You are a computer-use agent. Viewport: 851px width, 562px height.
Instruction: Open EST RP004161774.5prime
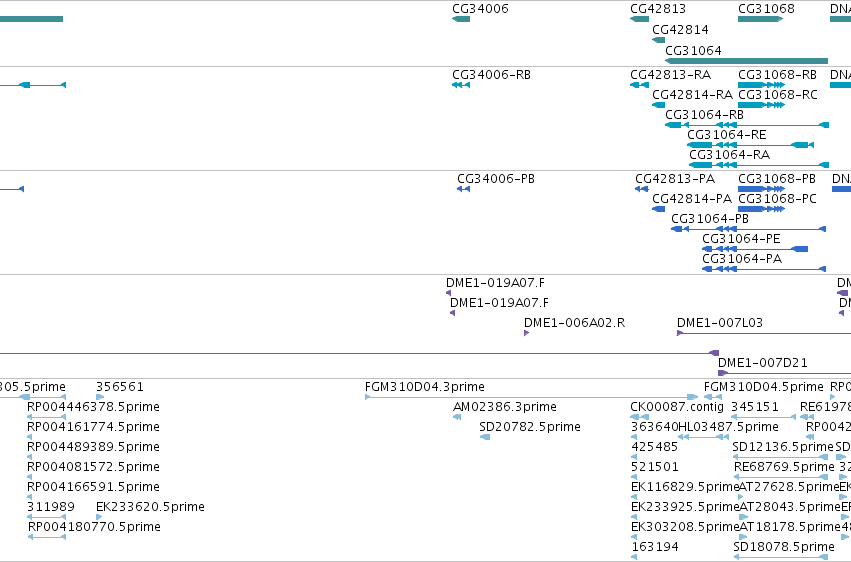point(93,427)
